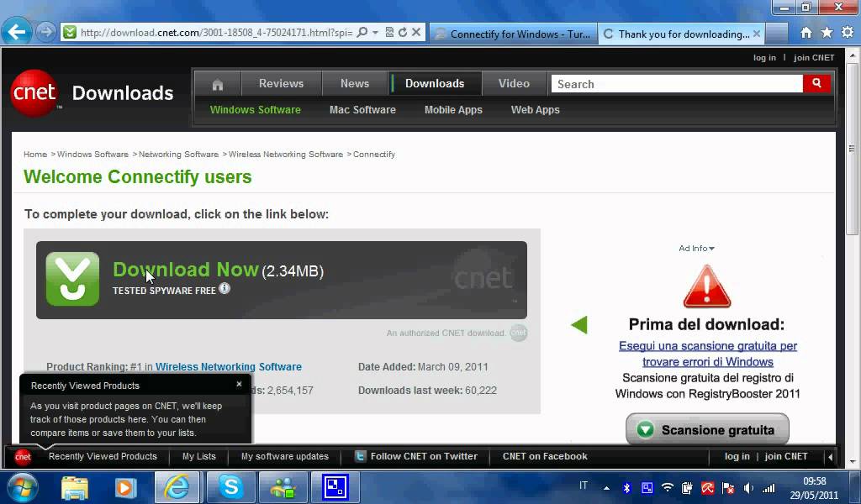861x504 pixels.
Task: Select Web Apps sub-navigation link
Action: click(536, 110)
